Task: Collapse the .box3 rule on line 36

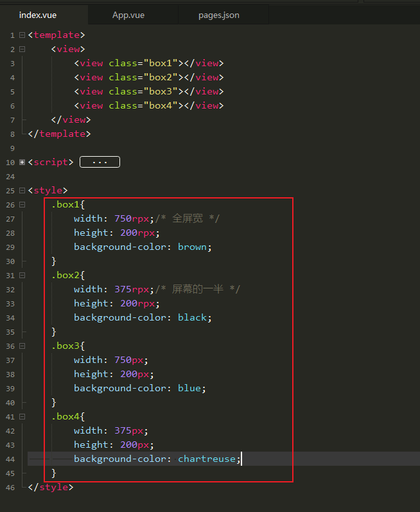Action: (22, 346)
